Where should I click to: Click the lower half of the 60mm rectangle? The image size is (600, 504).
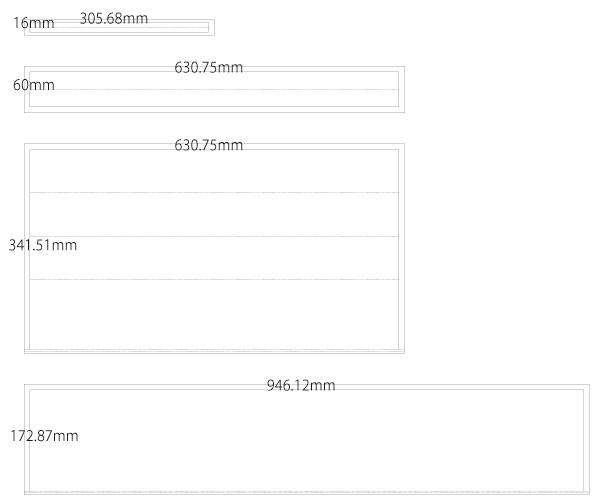coord(214,98)
